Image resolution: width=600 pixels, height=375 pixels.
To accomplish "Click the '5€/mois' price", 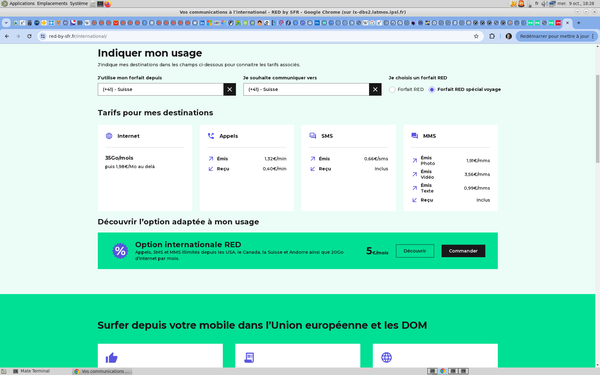I will (x=377, y=251).
